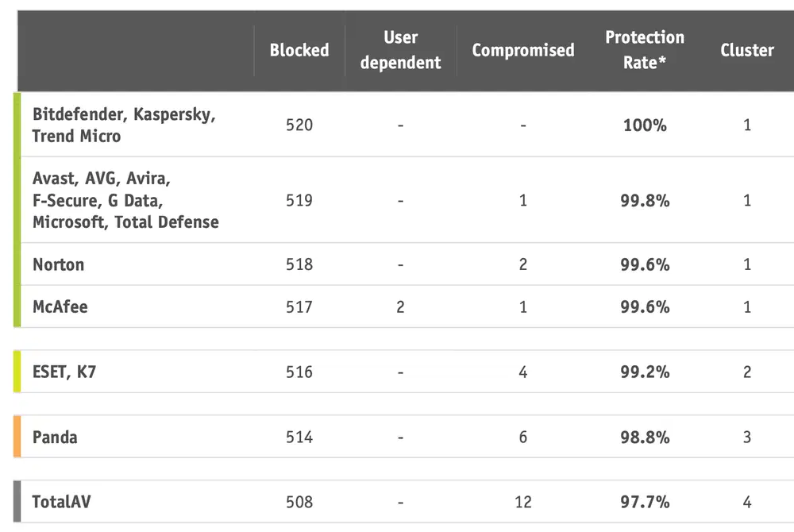The height and width of the screenshot is (532, 794).
Task: Select the Norton row label
Action: click(x=58, y=264)
